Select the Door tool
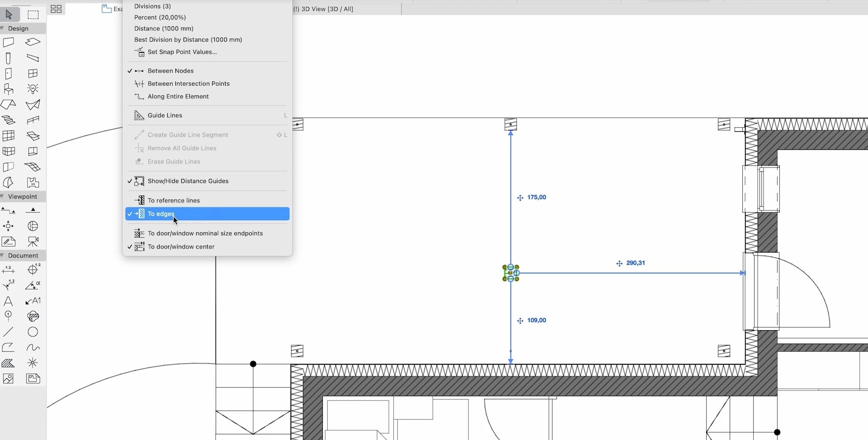This screenshot has height=440, width=868. pos(9,73)
